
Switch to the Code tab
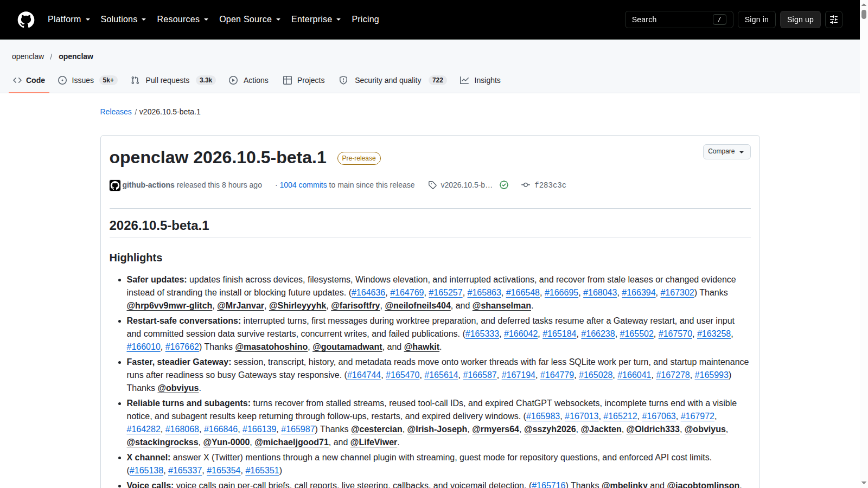point(29,80)
